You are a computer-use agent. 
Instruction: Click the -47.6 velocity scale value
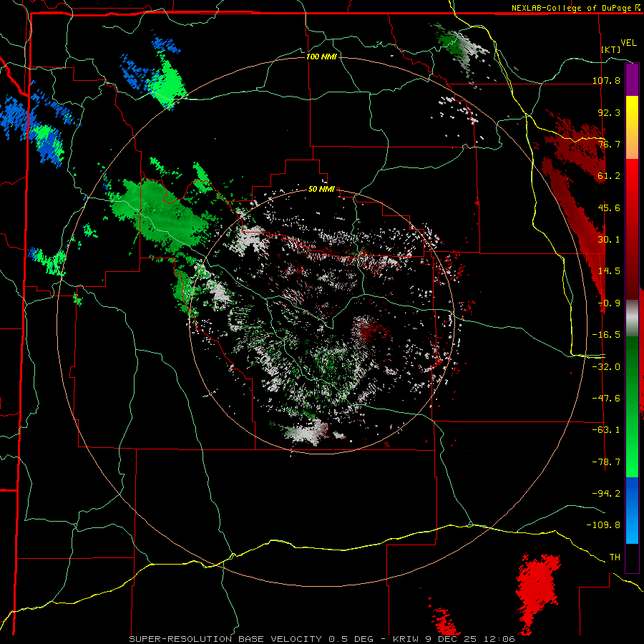(x=606, y=399)
